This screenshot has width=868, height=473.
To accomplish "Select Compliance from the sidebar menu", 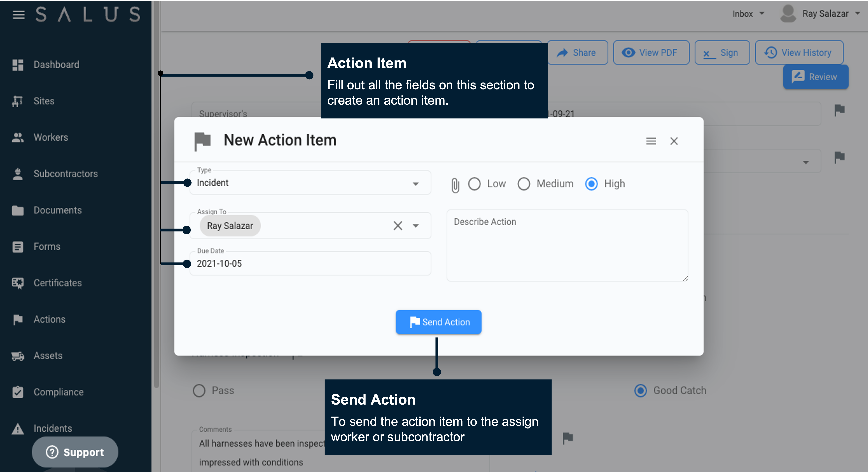I will coord(18,392).
